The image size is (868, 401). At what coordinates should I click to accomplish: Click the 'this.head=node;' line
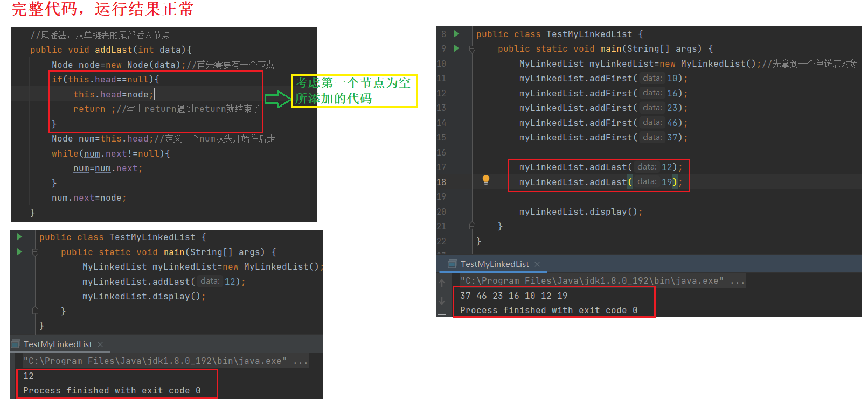114,94
